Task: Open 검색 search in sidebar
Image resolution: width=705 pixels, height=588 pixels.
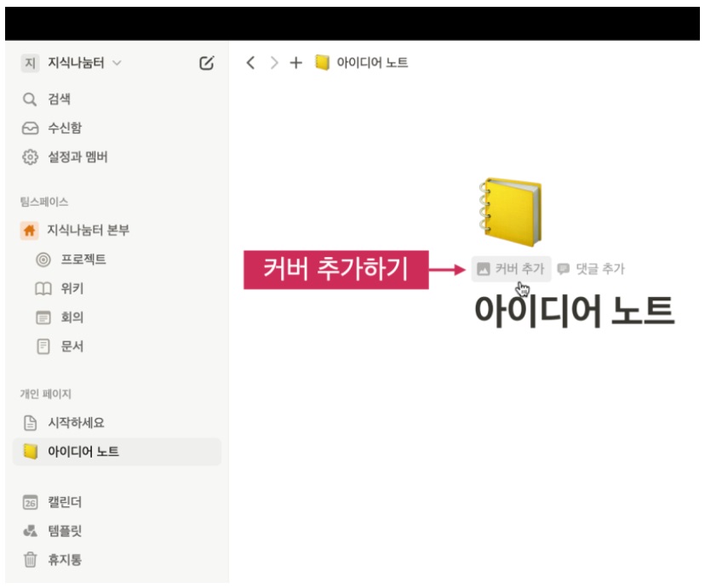Action: coord(59,99)
